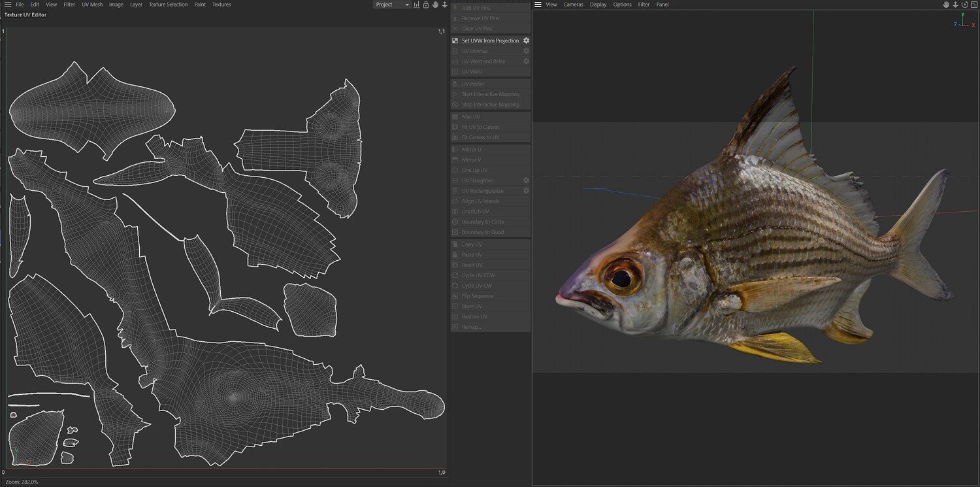980x487 pixels.
Task: Click Set UVW from Projection
Action: click(490, 41)
